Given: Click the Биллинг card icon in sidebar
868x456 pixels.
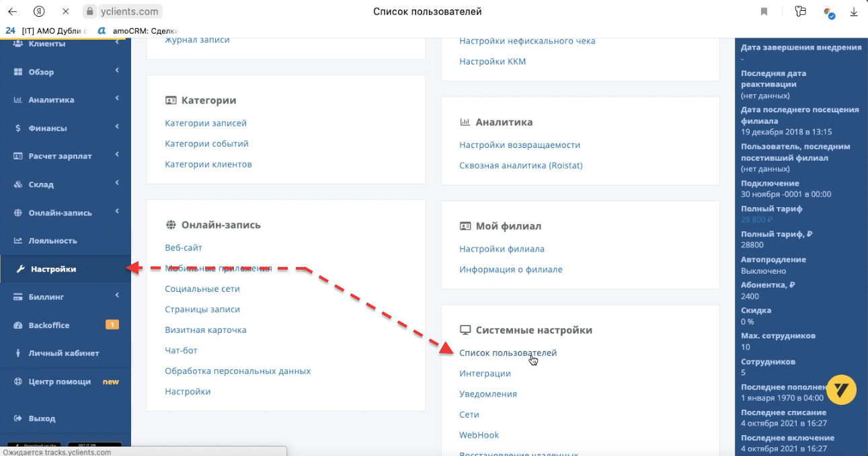Looking at the screenshot, I should point(18,297).
